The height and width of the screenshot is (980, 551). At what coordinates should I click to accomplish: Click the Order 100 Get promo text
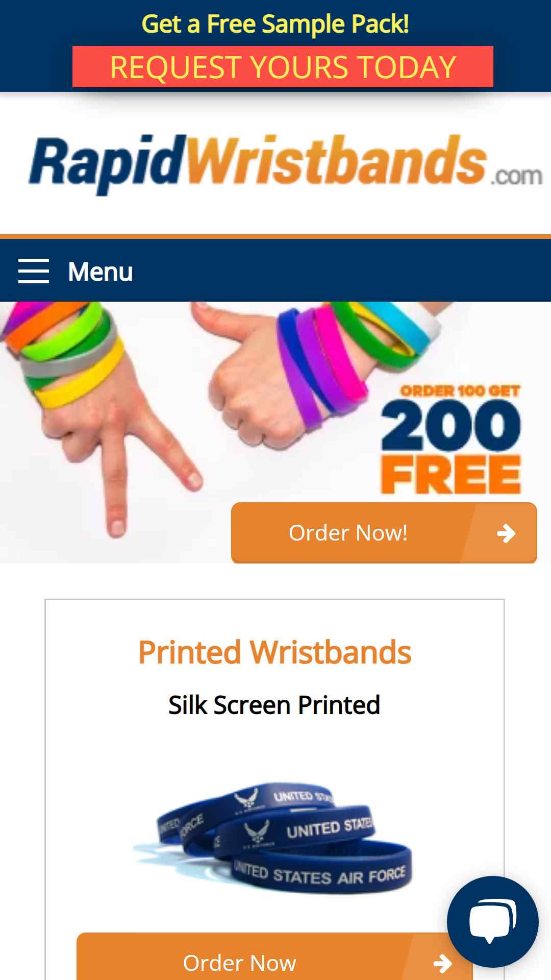coord(460,391)
